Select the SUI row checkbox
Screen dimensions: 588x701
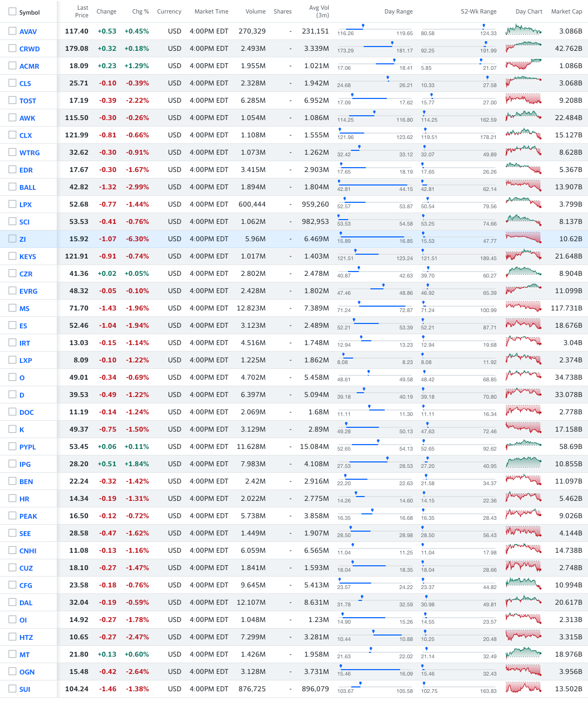(12, 689)
